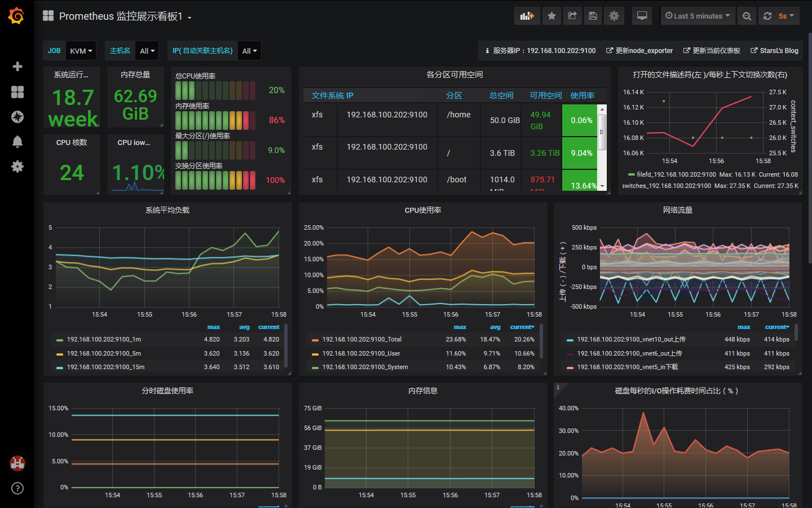Open the Explore compass icon
The width and height of the screenshot is (812, 508).
(x=17, y=117)
